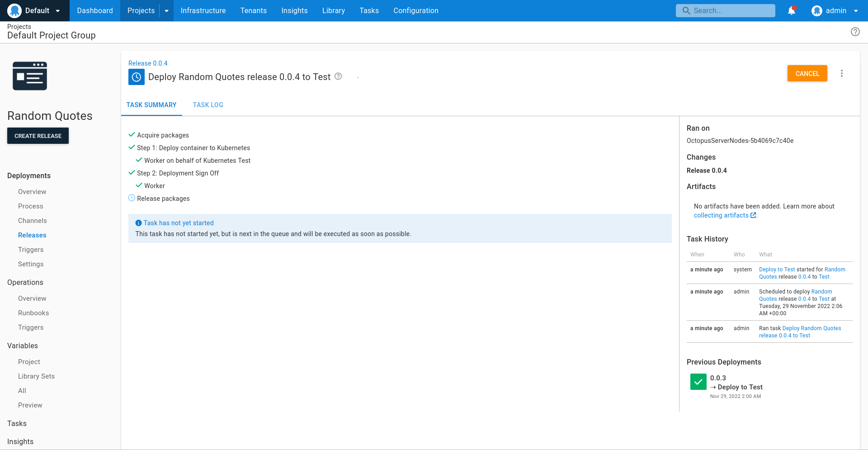
Task: Open Configuration in top navigation
Action: point(416,10)
